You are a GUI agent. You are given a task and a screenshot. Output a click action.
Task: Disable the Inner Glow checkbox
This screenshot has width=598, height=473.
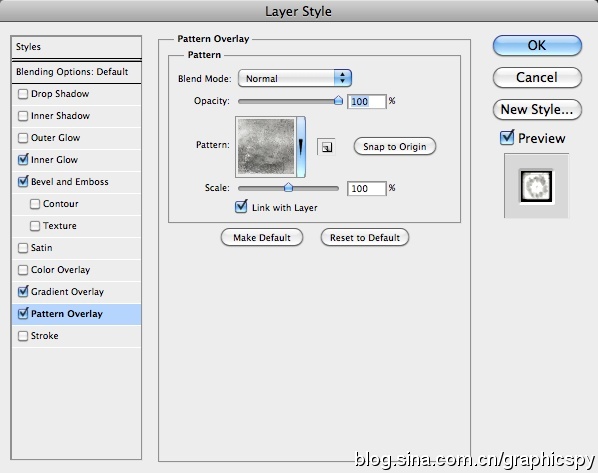[23, 159]
